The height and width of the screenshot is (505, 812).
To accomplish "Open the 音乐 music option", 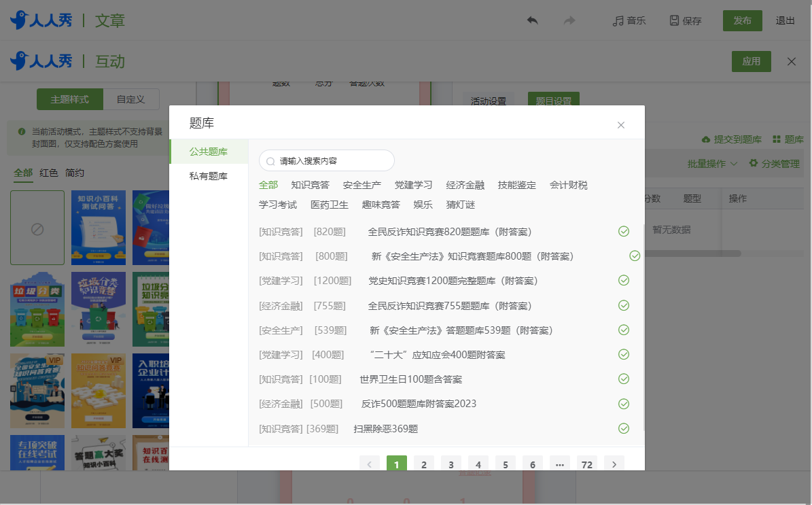I will tap(629, 20).
